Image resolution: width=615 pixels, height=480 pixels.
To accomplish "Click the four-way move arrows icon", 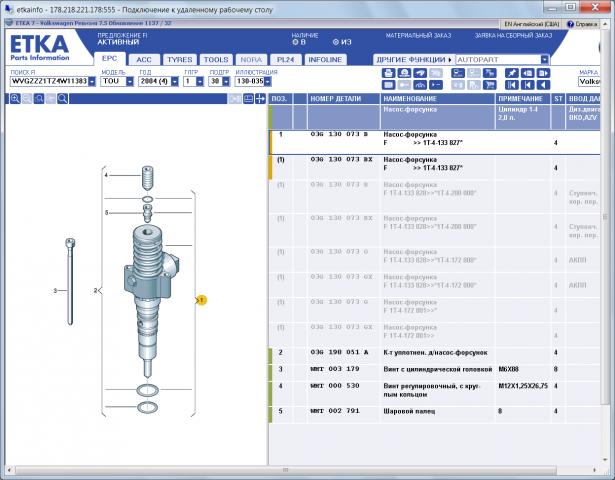I will [260, 99].
